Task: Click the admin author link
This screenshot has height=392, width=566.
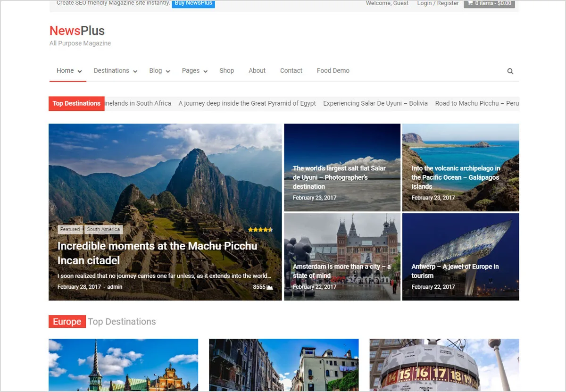Action: coord(115,287)
